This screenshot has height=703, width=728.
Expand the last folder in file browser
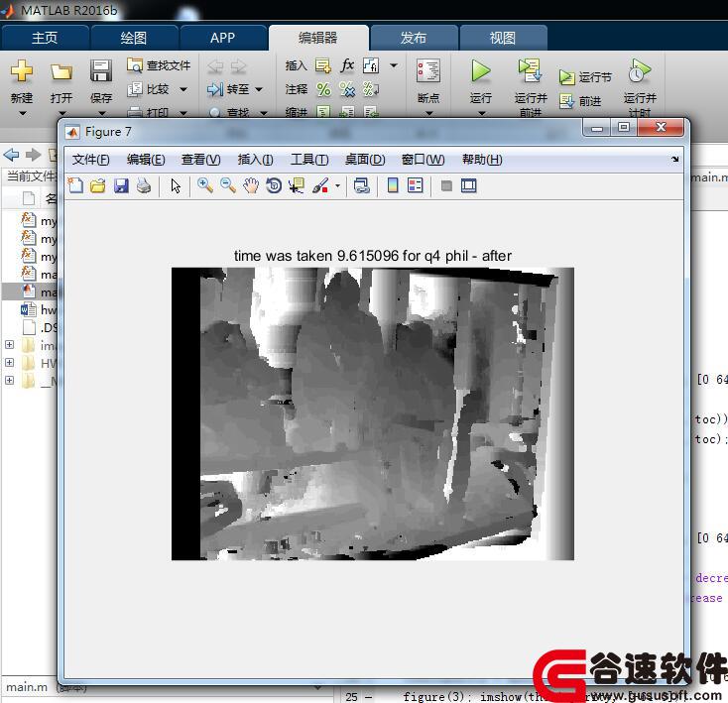(x=9, y=380)
